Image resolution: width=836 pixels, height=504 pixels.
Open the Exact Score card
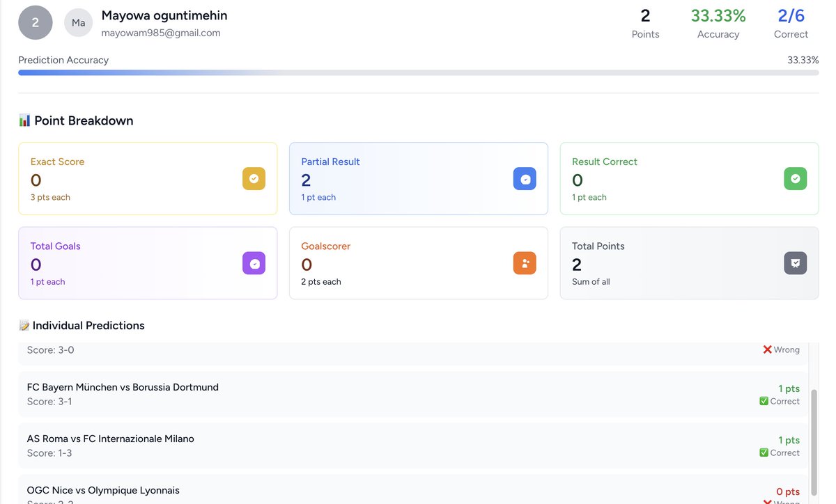click(148, 179)
